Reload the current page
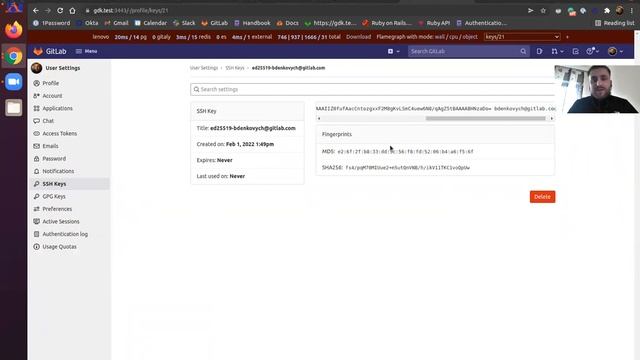Screen dimensions: 640x360 point(60,11)
